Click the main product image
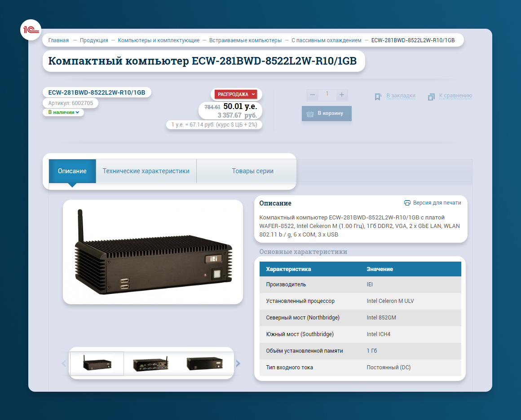Image resolution: width=521 pixels, height=420 pixels. (x=153, y=252)
